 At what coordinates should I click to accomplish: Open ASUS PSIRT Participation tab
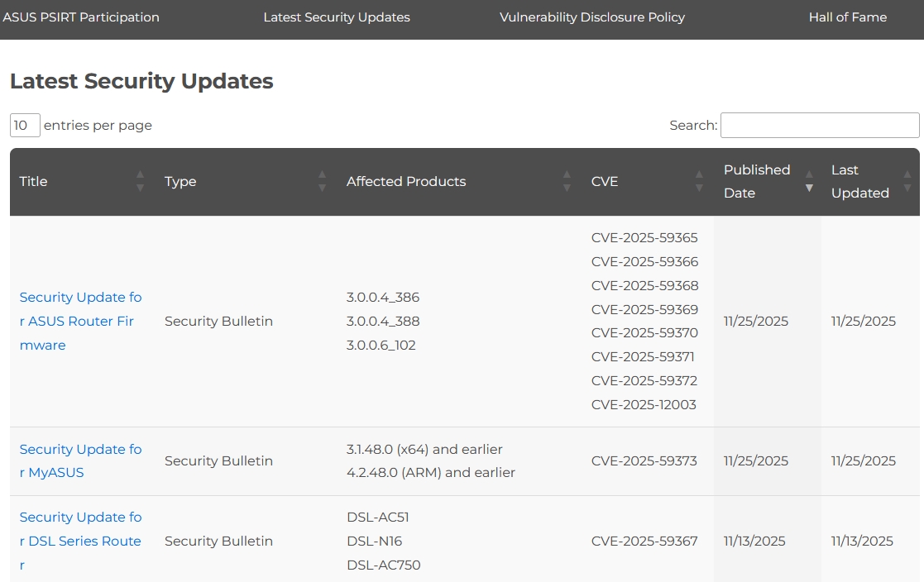tap(81, 17)
